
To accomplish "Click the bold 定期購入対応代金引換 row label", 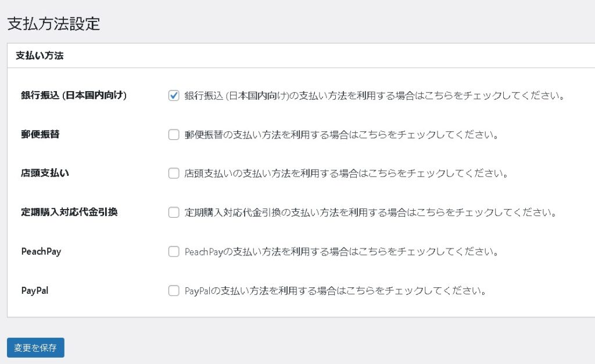I will 69,212.
